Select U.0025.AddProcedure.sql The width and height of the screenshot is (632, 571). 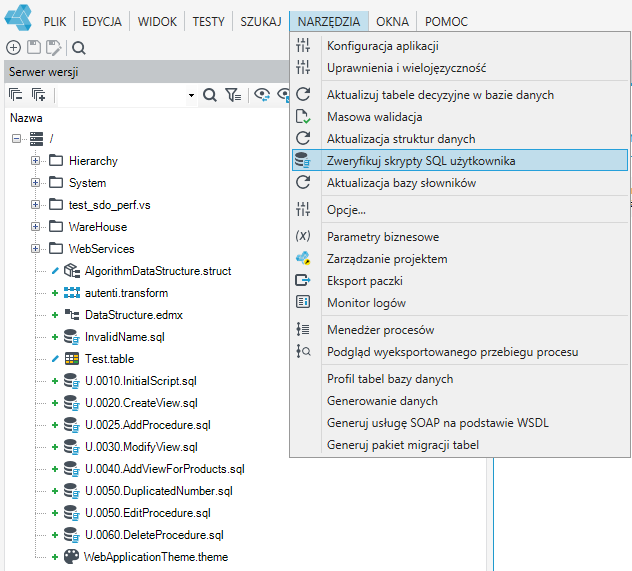pyautogui.click(x=148, y=425)
